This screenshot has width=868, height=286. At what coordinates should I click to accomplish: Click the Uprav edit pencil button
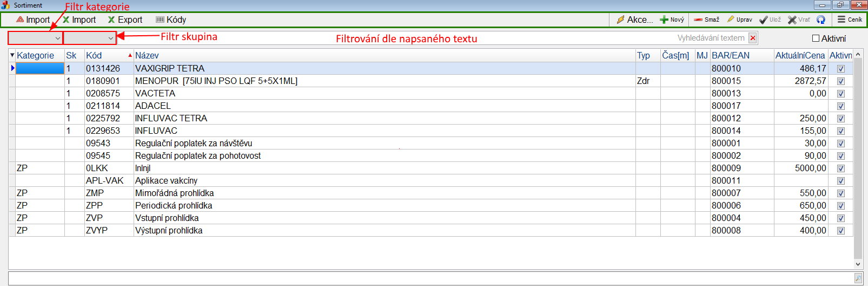(x=740, y=19)
